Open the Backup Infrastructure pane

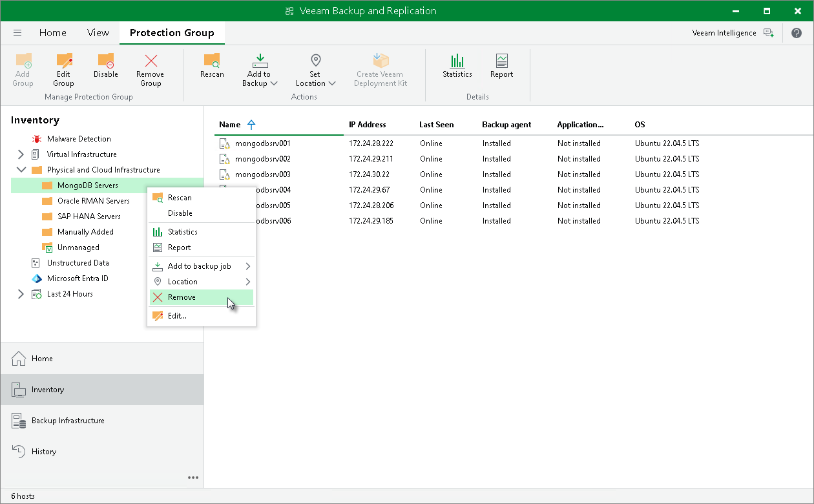point(102,421)
